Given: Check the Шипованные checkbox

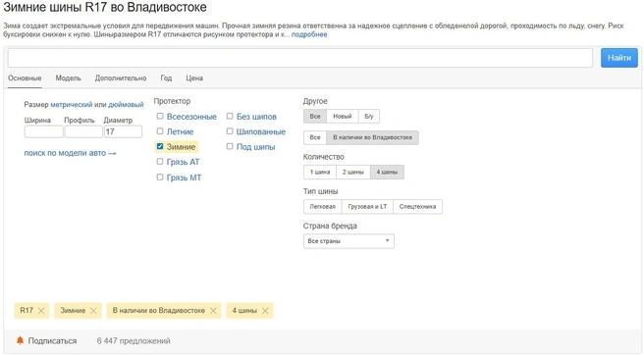Looking at the screenshot, I should click(x=230, y=131).
